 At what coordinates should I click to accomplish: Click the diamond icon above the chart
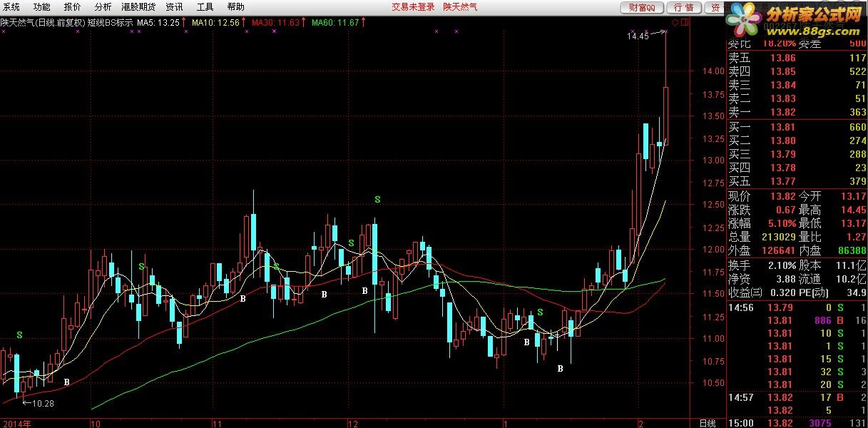coord(675,22)
